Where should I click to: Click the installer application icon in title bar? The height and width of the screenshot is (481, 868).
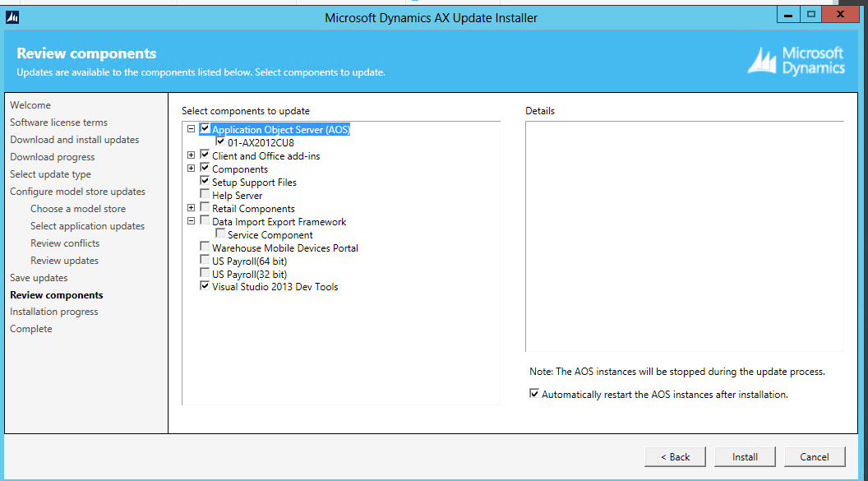(12, 17)
